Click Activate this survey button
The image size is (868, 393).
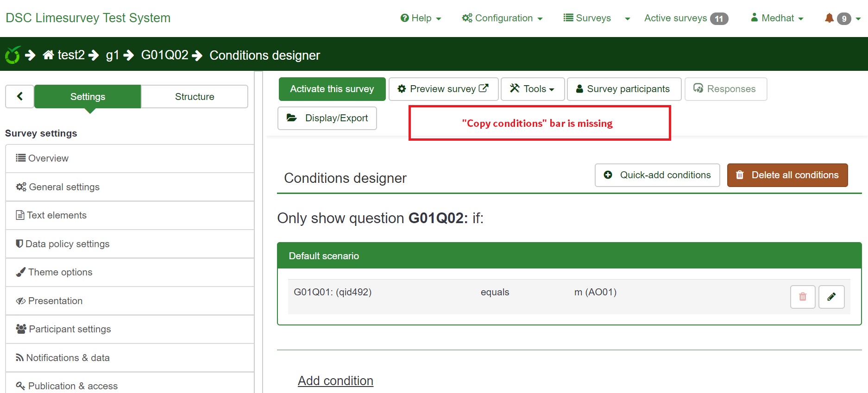(x=332, y=89)
